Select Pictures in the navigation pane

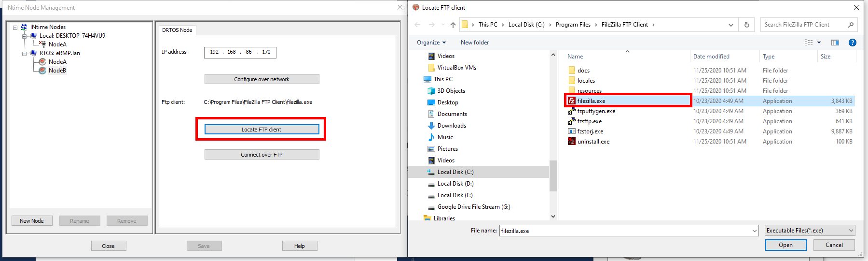[442, 149]
